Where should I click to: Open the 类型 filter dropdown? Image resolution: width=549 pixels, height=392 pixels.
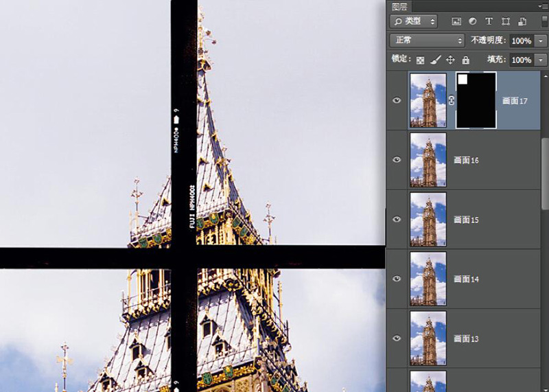(413, 21)
